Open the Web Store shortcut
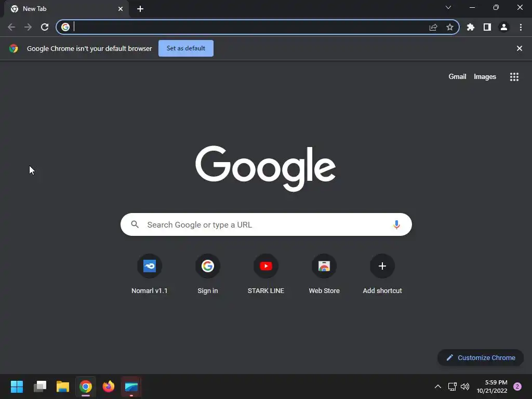This screenshot has width=532, height=399. [x=324, y=274]
